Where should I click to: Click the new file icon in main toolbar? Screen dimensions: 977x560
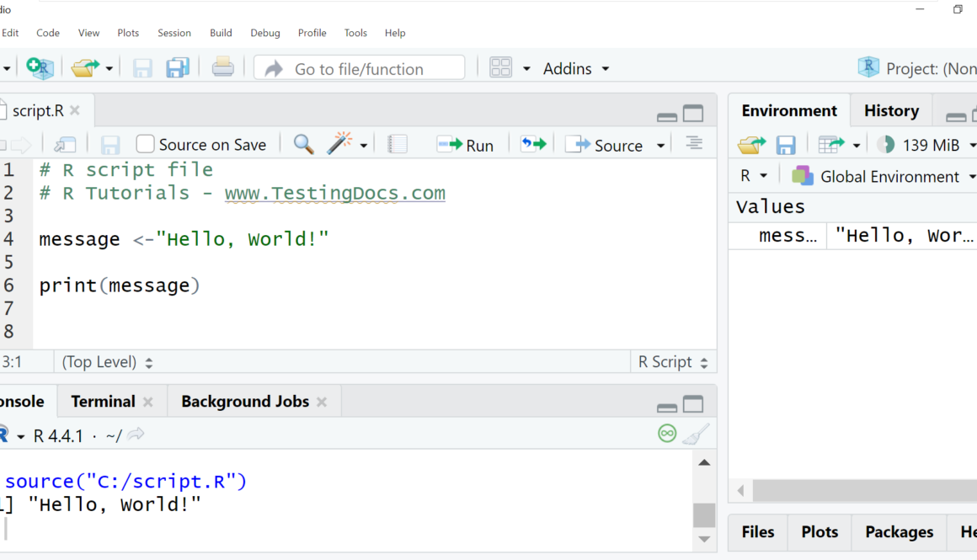[x=39, y=68]
